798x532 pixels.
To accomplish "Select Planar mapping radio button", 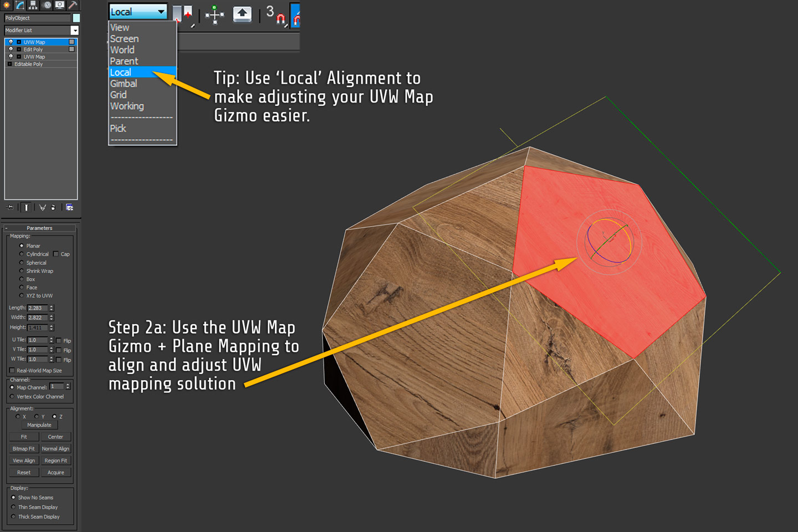I will click(x=22, y=245).
